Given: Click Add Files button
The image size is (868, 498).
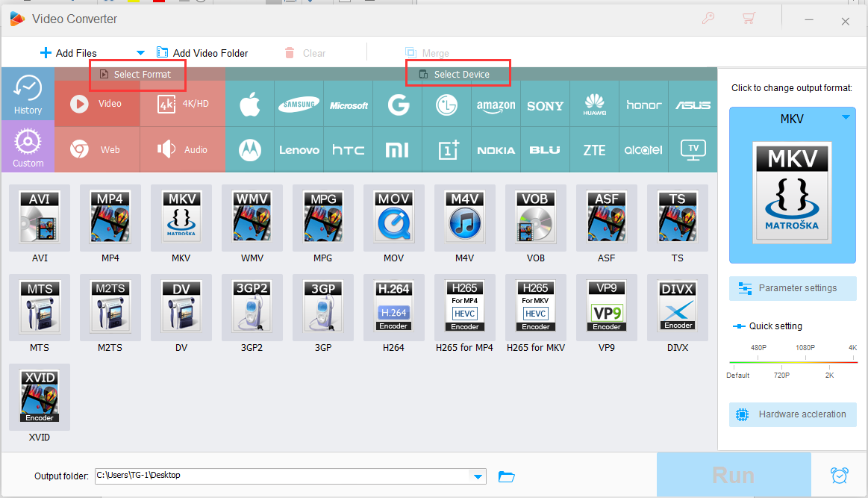Looking at the screenshot, I should tap(69, 53).
